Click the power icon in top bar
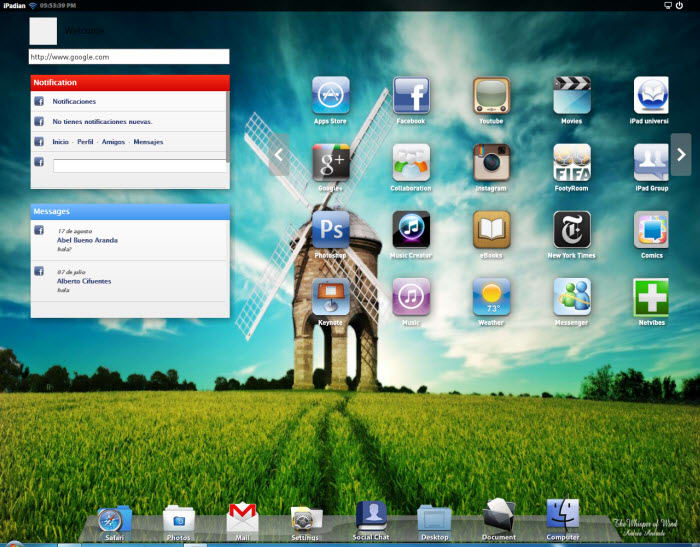The height and width of the screenshot is (547, 700). [x=679, y=5]
